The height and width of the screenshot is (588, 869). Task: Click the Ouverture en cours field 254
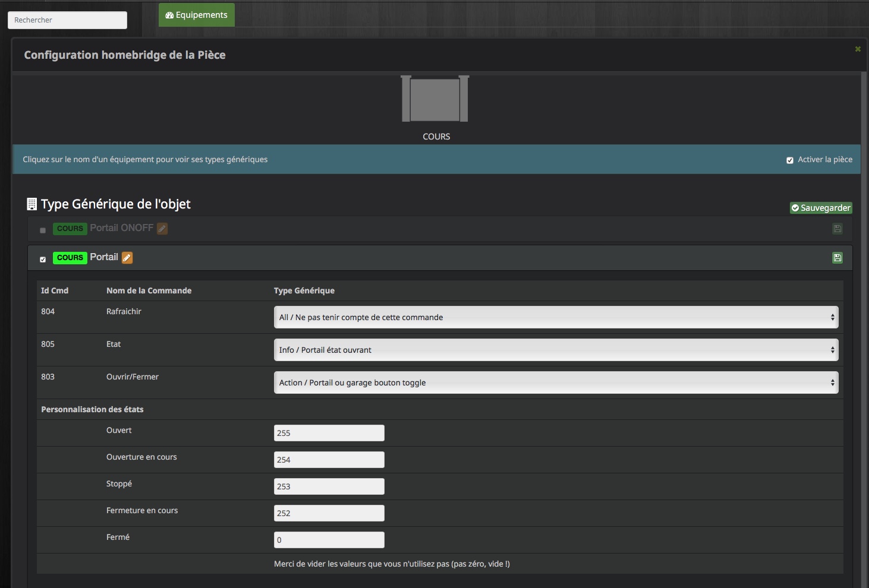[329, 460]
